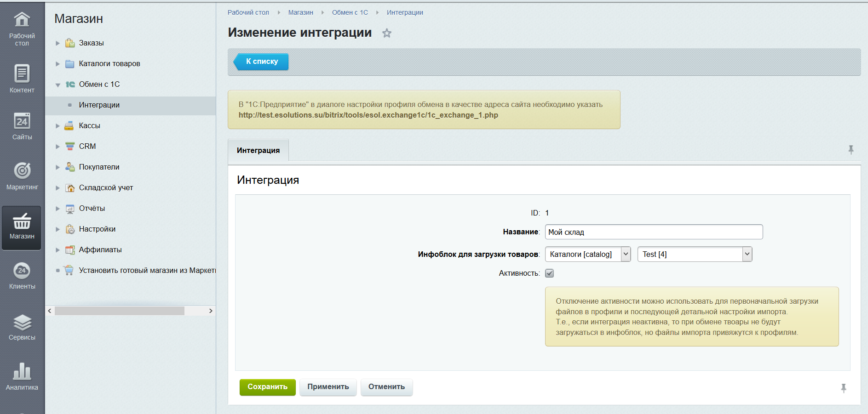Collapse the Обмен с 1С tree node
The height and width of the screenshot is (414, 868).
coord(58,85)
